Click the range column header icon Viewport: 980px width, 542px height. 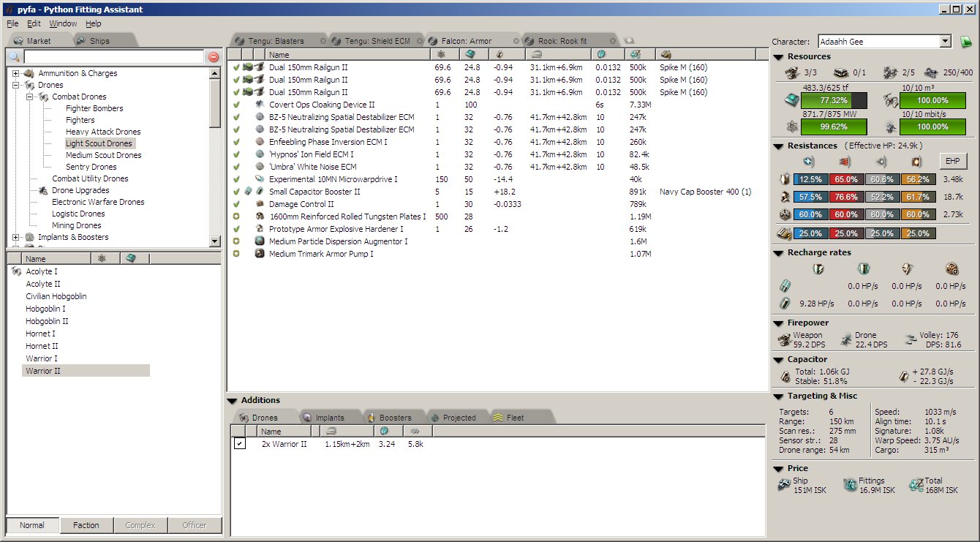(x=537, y=54)
